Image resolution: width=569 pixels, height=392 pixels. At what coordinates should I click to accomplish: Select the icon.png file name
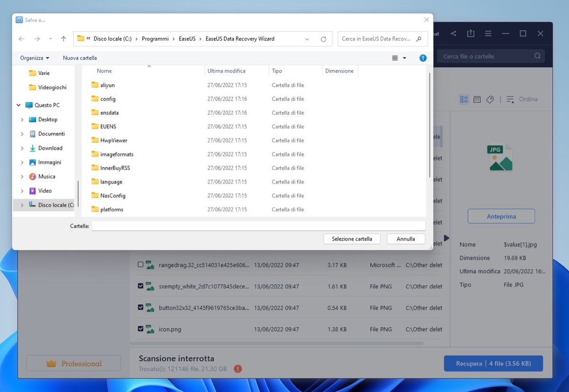(170, 329)
